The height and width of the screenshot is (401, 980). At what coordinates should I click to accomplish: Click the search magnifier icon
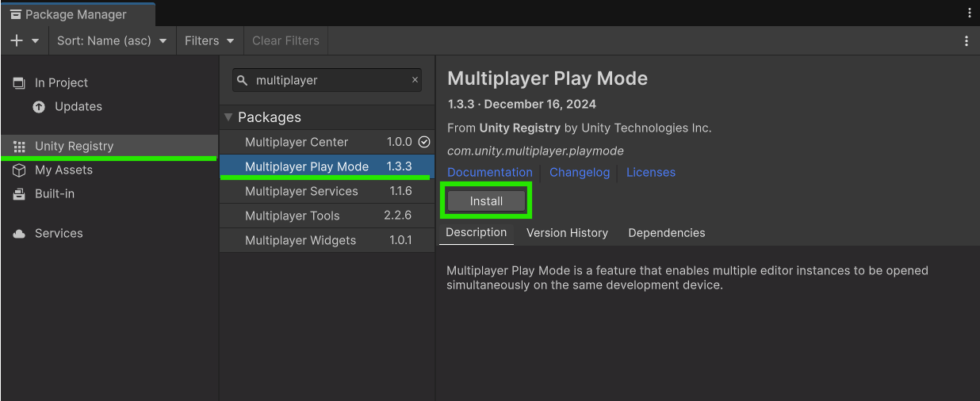243,80
